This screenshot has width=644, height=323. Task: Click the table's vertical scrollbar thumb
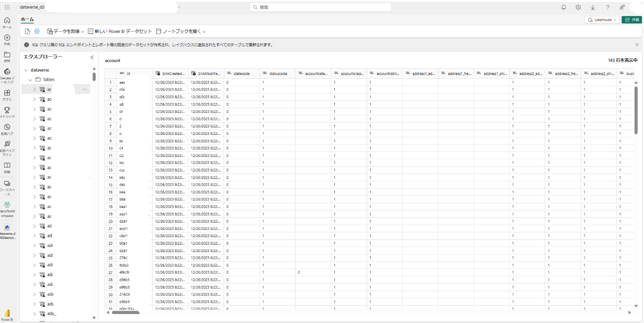click(x=636, y=110)
